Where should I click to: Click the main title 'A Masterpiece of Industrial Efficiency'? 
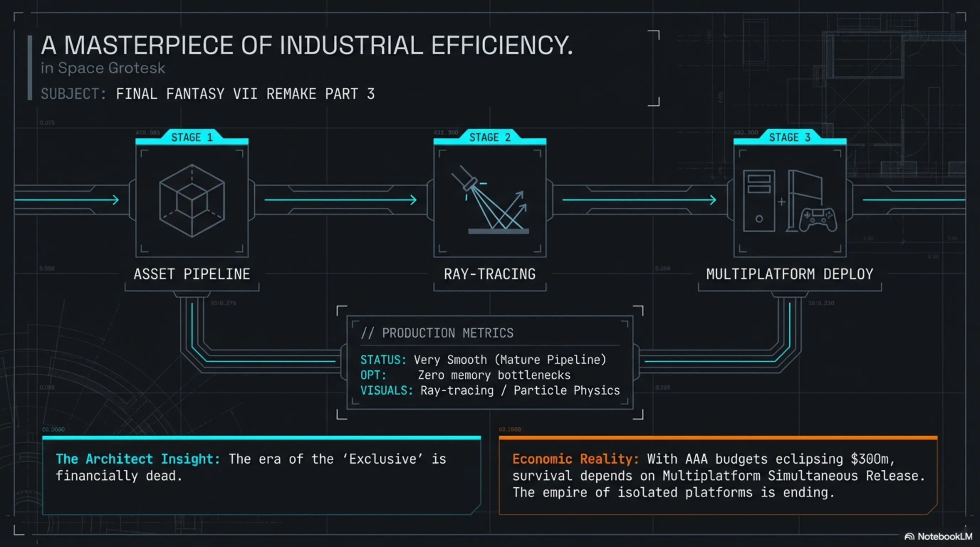click(x=307, y=46)
